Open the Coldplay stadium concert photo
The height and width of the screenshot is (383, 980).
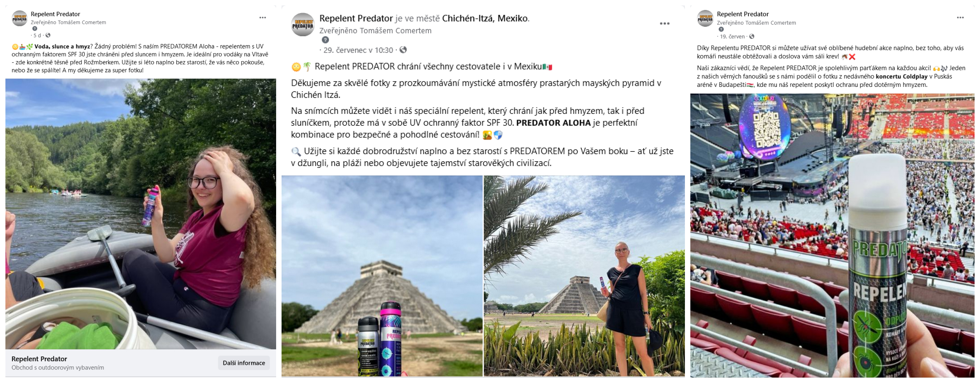tap(832, 236)
